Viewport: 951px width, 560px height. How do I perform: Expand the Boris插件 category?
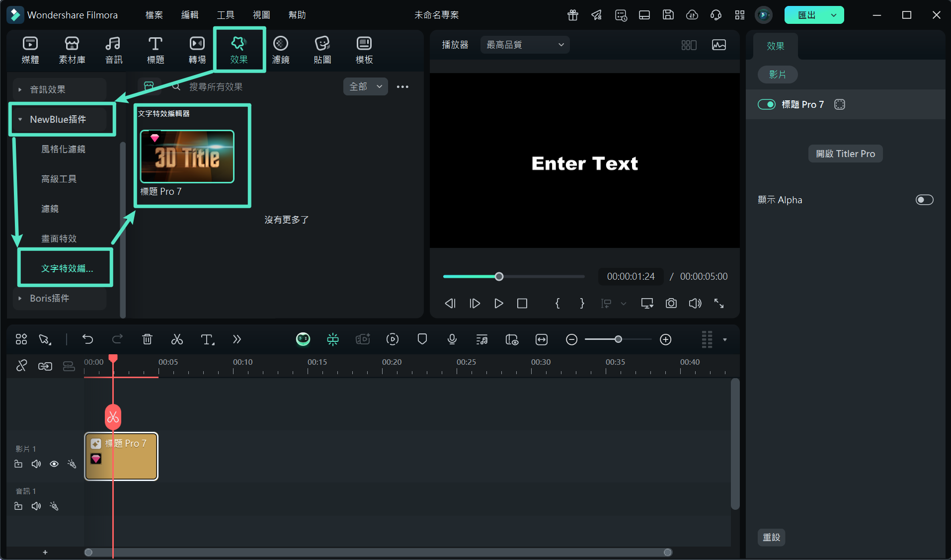pos(59,298)
